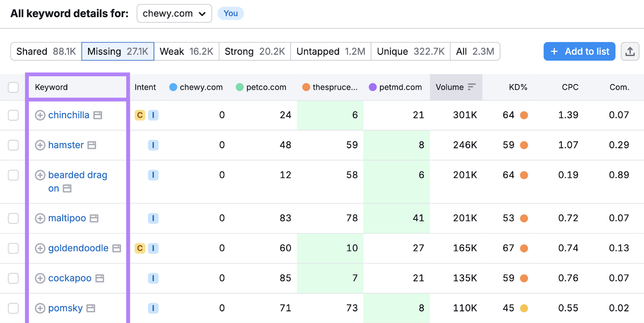644x323 pixels.
Task: Switch to the Untapped keywords tab
Action: (330, 52)
